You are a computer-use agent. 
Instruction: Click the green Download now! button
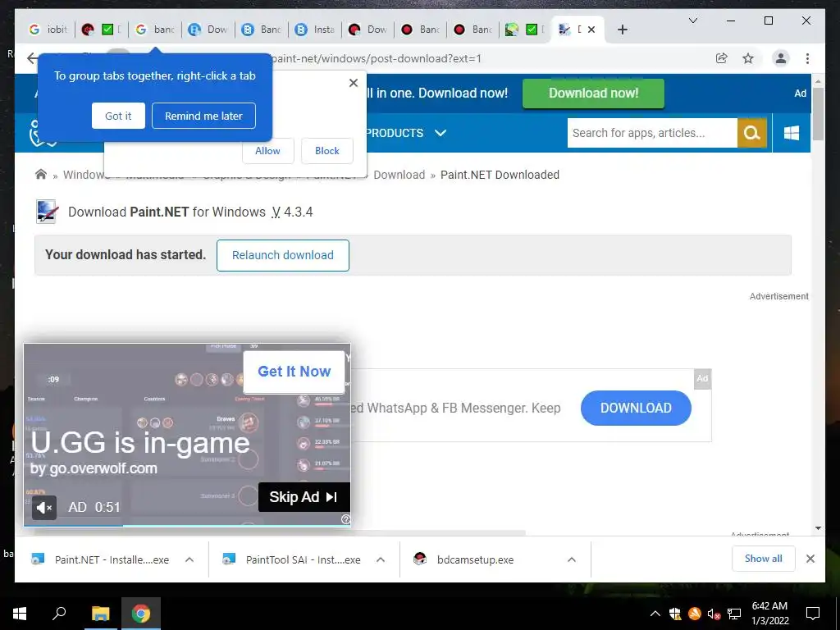coord(593,94)
